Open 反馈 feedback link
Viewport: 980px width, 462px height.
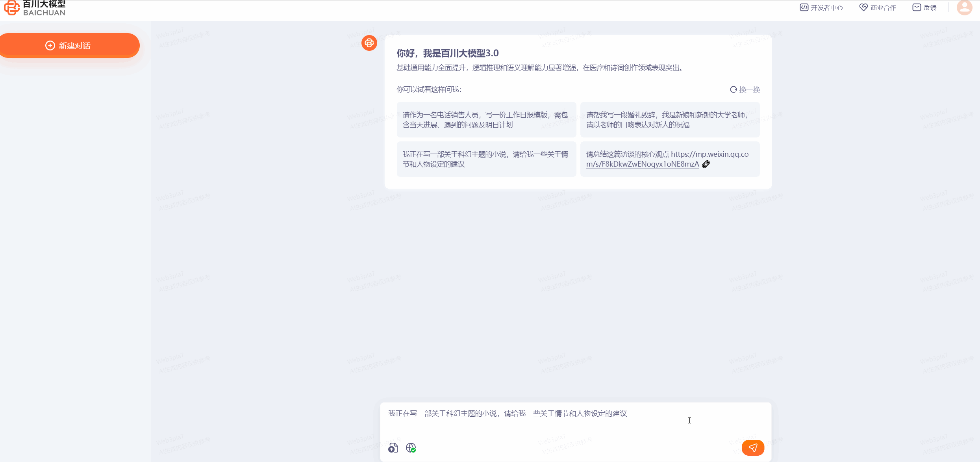(925, 7)
